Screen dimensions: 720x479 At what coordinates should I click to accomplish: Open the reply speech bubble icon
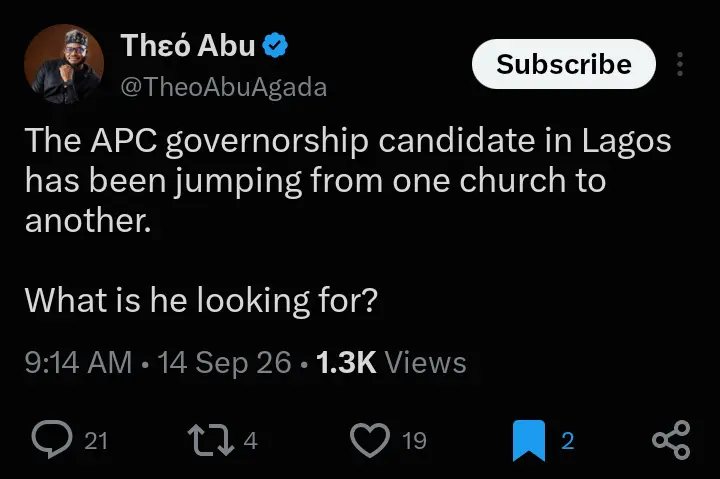click(52, 440)
